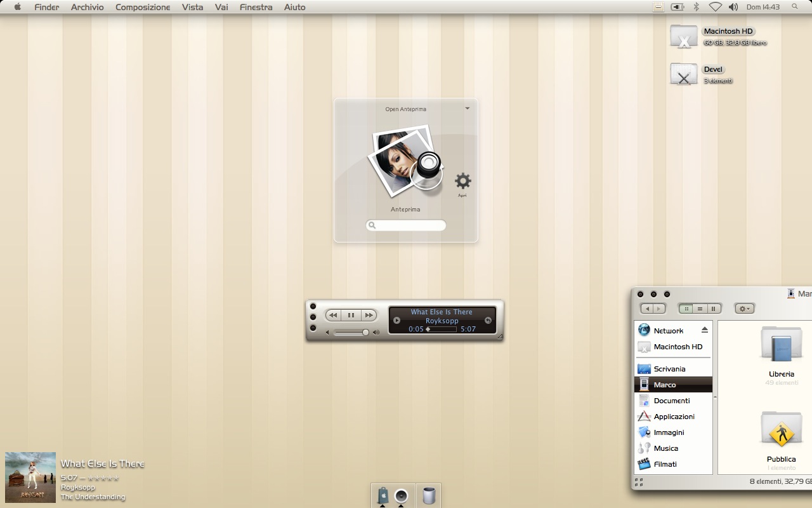Select the Pubblica folder in Finder
The width and height of the screenshot is (812, 508).
(x=782, y=430)
